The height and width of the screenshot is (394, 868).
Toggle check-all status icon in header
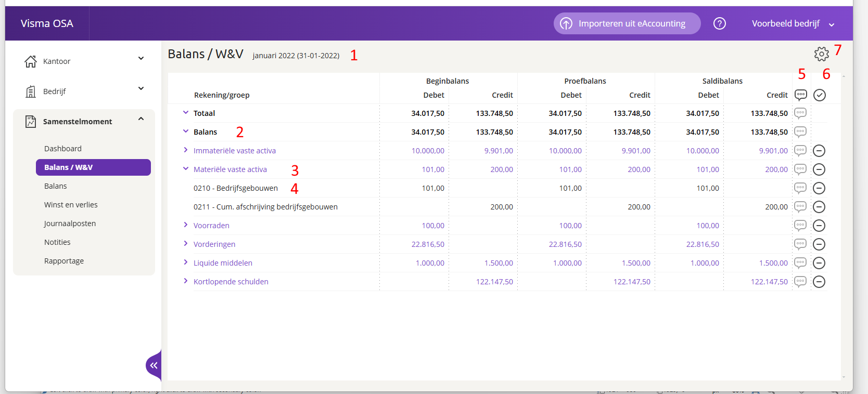click(820, 95)
